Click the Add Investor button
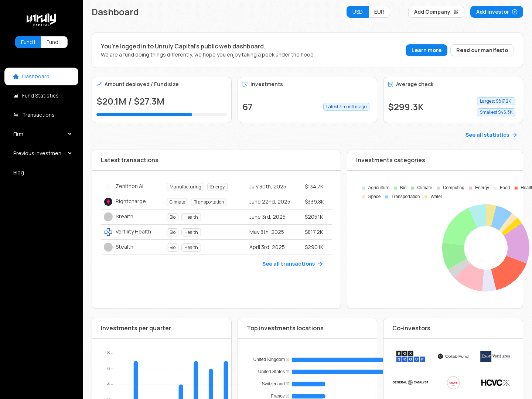This screenshot has width=532, height=399. [x=496, y=12]
